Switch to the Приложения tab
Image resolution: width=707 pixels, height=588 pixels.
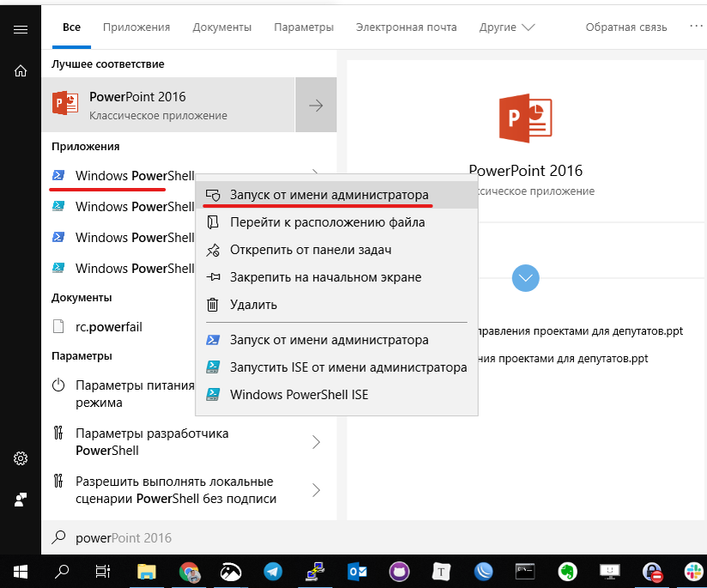pyautogui.click(x=136, y=27)
